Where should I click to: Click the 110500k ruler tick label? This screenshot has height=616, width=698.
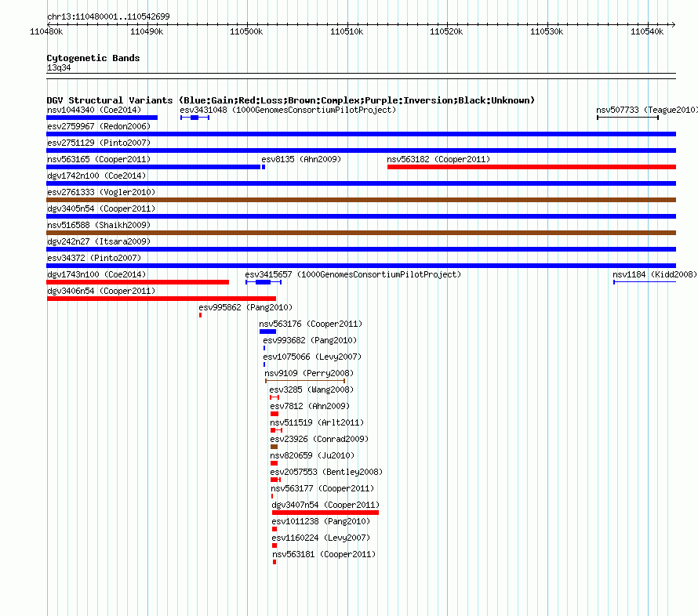pos(246,32)
